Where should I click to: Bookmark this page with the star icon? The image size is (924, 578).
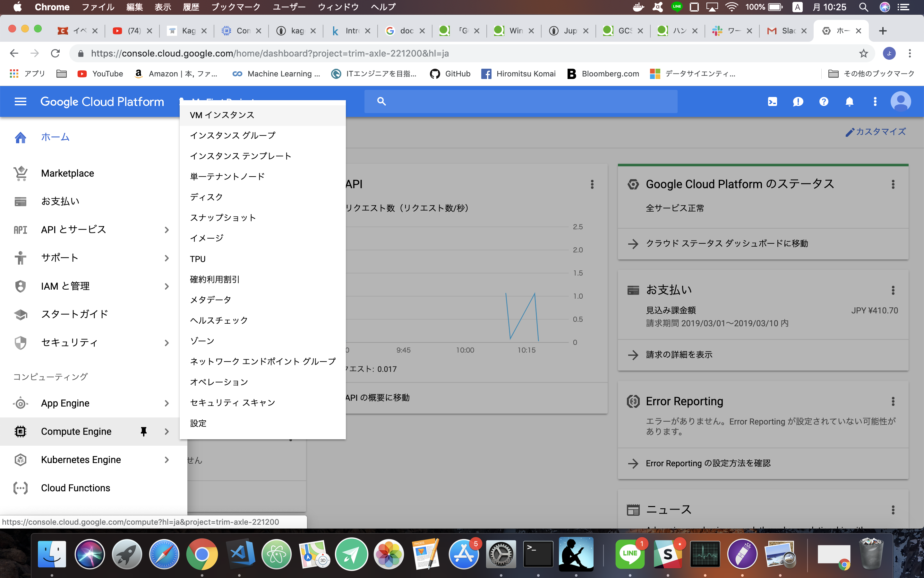pyautogui.click(x=863, y=53)
